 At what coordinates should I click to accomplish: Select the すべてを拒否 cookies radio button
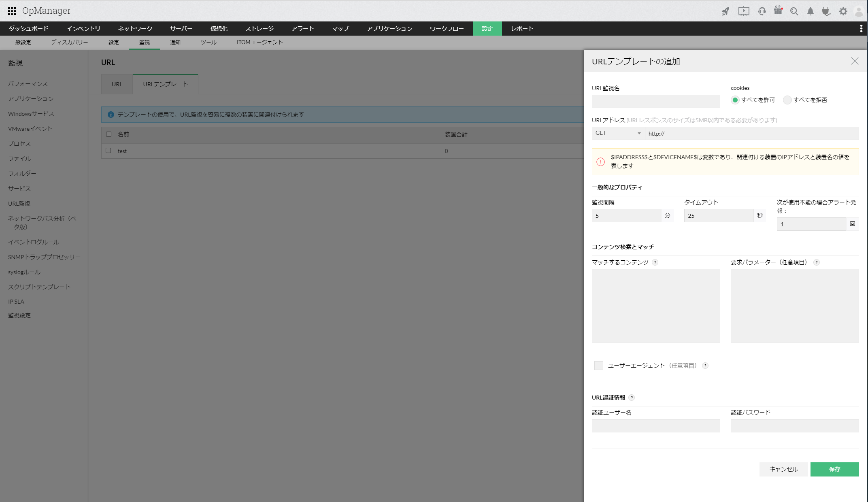coord(787,100)
